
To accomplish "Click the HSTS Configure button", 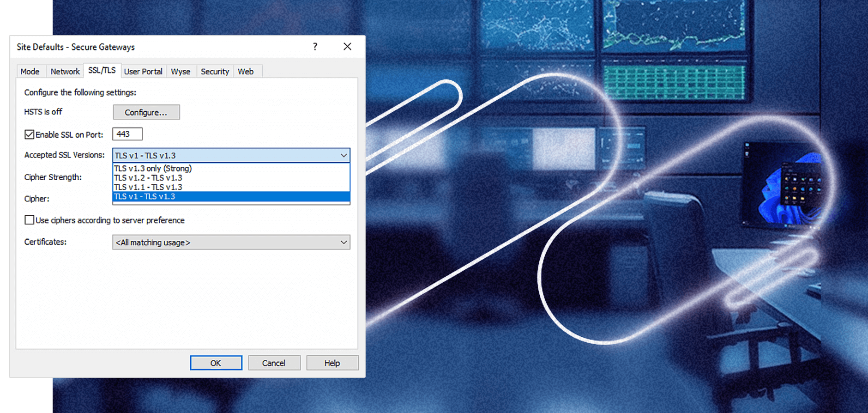I will pos(146,112).
